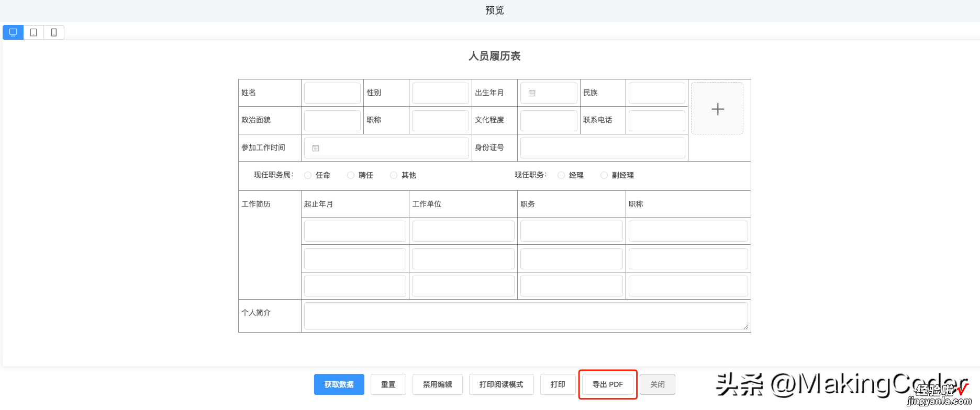Click second row 起止年月 input

pyautogui.click(x=355, y=259)
